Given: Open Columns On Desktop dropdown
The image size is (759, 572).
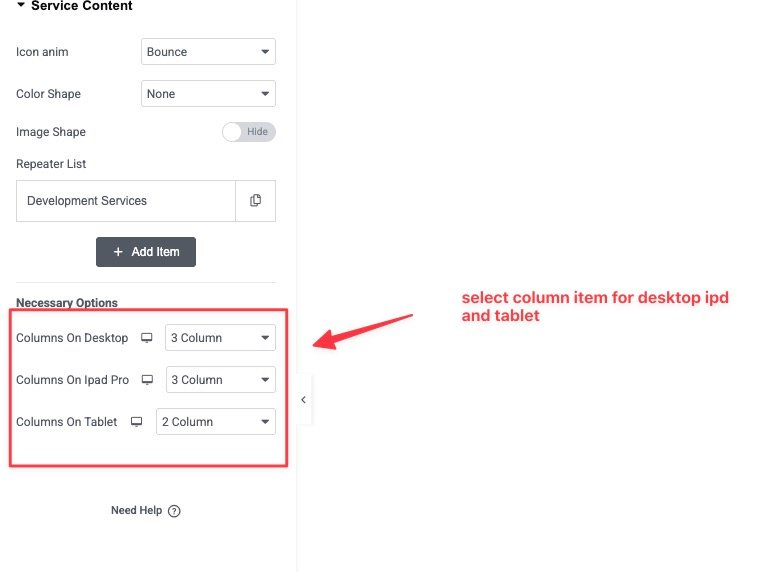Looking at the screenshot, I should [x=220, y=338].
